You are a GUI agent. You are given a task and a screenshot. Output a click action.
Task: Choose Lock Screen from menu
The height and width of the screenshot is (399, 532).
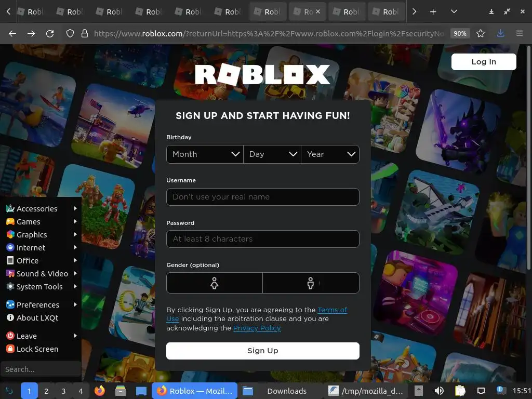41,349
